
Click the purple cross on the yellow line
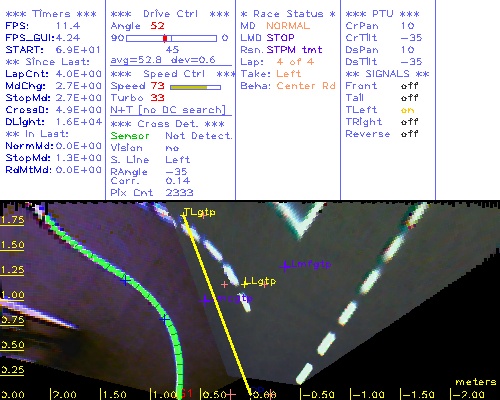[x=205, y=300]
